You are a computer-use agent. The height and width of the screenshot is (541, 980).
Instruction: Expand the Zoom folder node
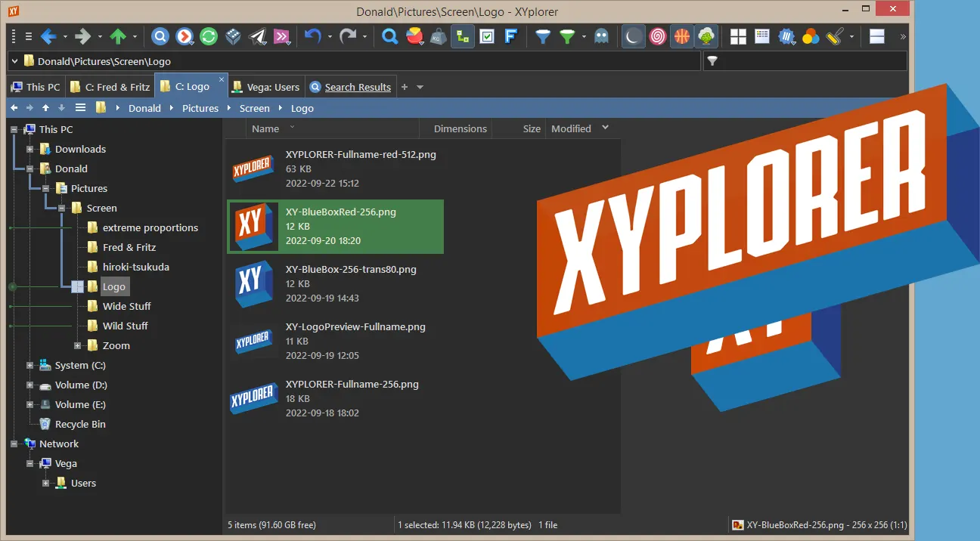pos(78,345)
